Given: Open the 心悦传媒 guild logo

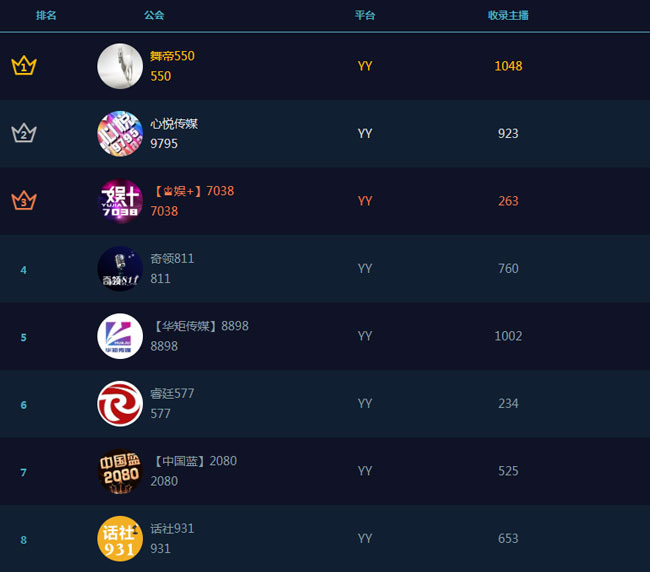Looking at the screenshot, I should point(120,133).
